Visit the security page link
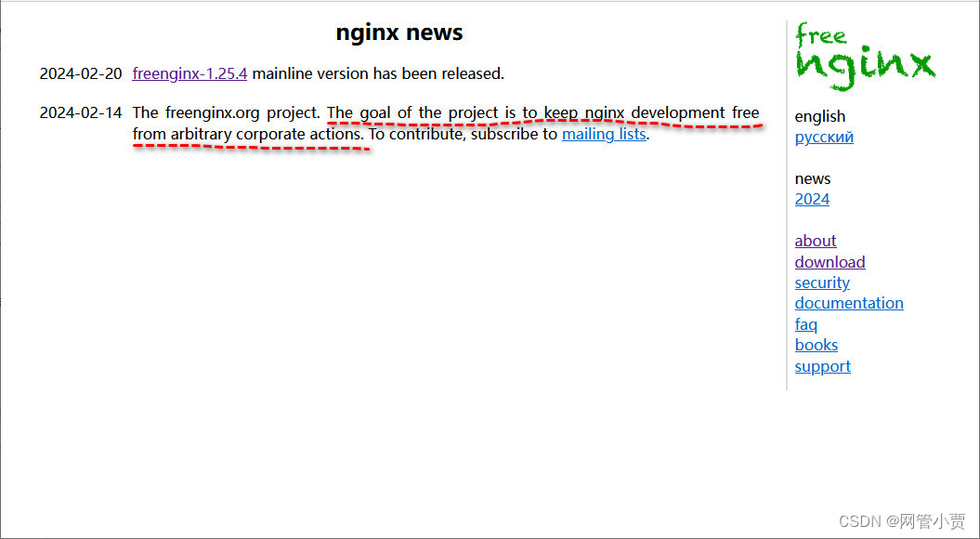The height and width of the screenshot is (539, 980). click(x=822, y=283)
